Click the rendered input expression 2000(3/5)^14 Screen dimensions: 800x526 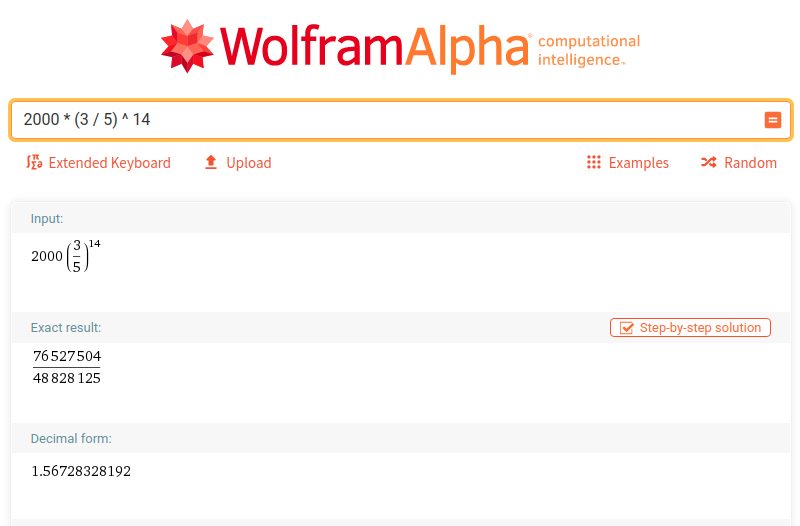(x=66, y=255)
